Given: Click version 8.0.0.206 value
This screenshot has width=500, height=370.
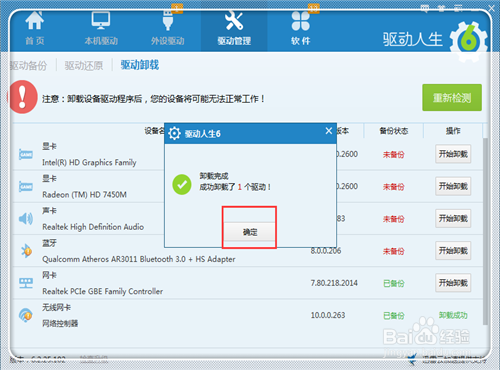Looking at the screenshot, I should (326, 251).
